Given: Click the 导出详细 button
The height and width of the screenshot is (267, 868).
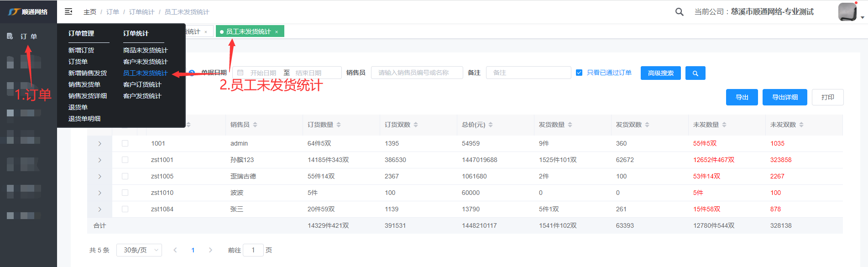Looking at the screenshot, I should [x=784, y=97].
